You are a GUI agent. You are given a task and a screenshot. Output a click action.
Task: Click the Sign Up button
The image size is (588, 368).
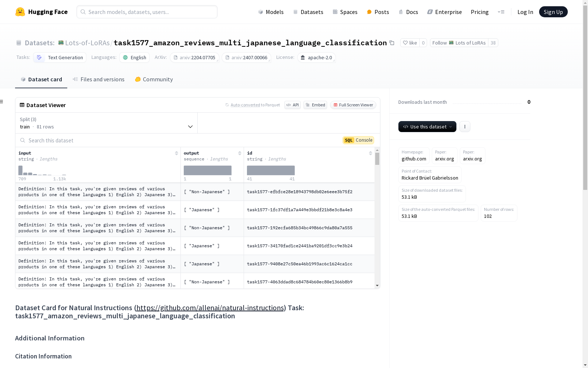553,12
